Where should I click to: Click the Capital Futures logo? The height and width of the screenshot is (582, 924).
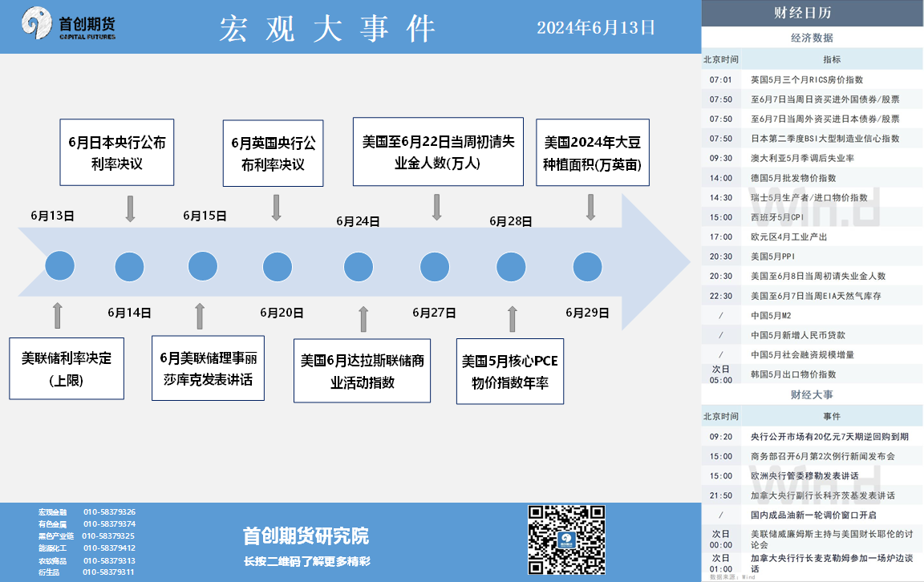point(68,24)
